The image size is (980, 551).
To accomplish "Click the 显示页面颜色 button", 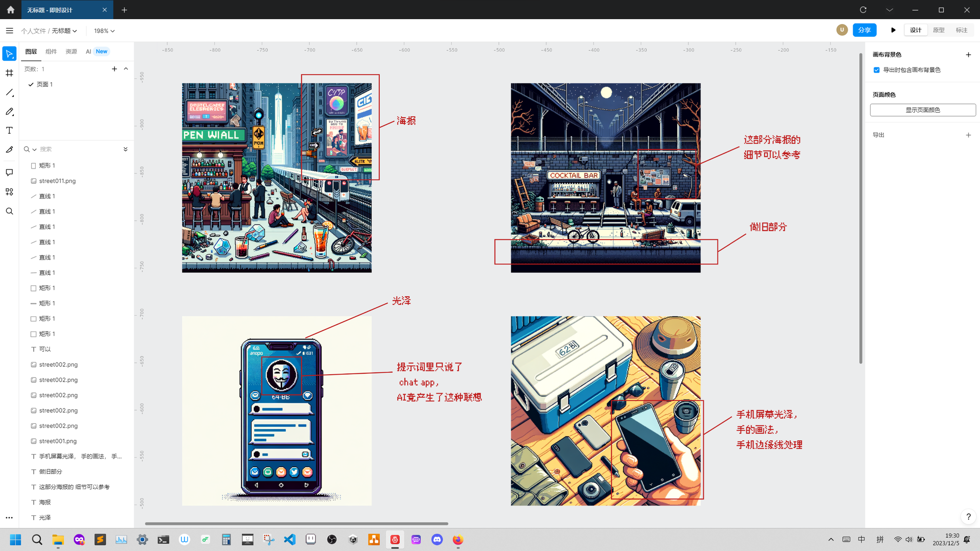I will coord(922,110).
